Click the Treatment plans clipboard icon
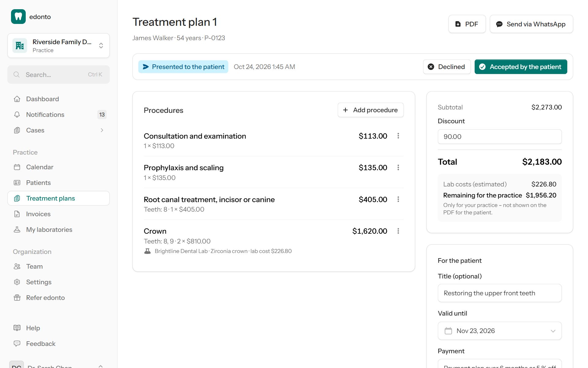Viewport: 588px width, 368px height. [x=17, y=198]
